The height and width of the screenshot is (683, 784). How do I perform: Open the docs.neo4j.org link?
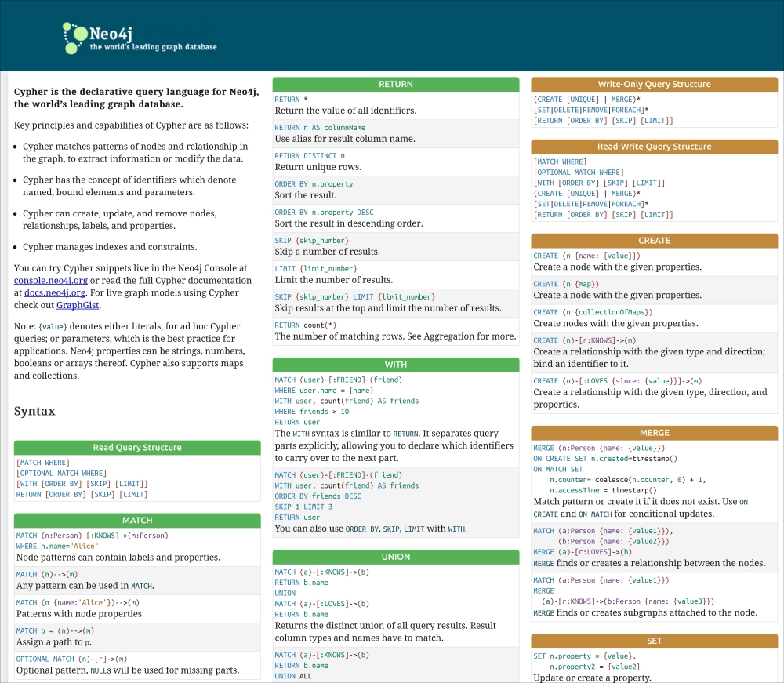pyautogui.click(x=55, y=292)
